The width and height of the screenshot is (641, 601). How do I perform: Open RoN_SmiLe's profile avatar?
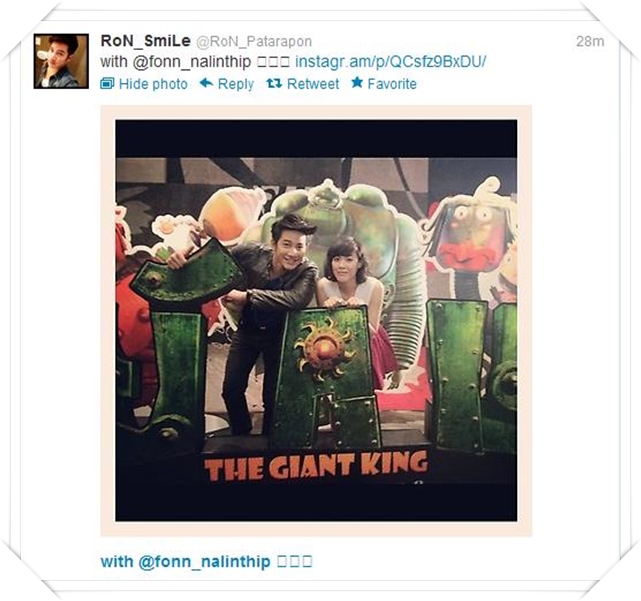tap(61, 61)
